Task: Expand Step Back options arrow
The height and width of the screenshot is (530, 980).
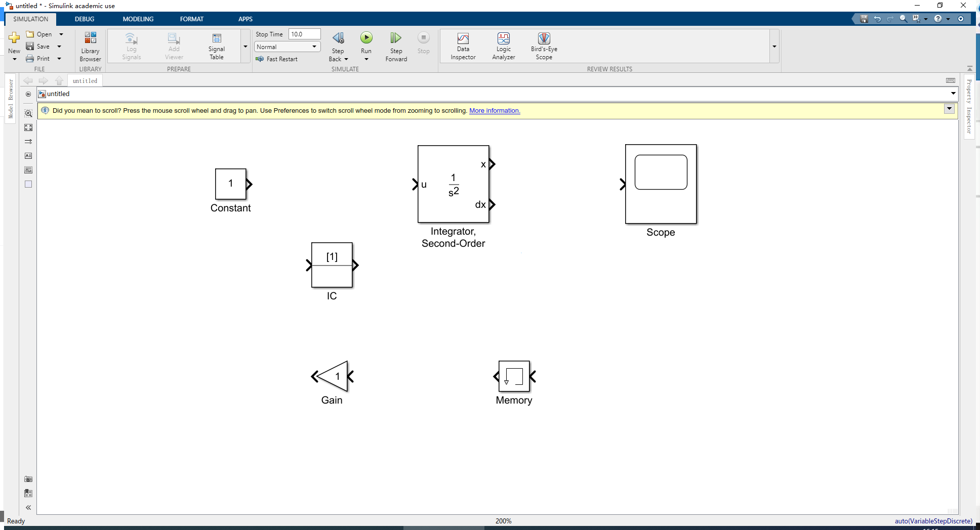Action: pyautogui.click(x=346, y=59)
